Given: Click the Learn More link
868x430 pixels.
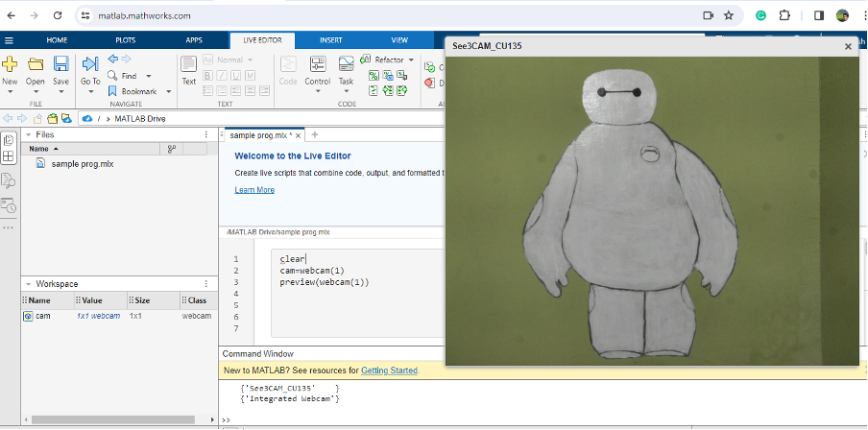Looking at the screenshot, I should pyautogui.click(x=254, y=190).
